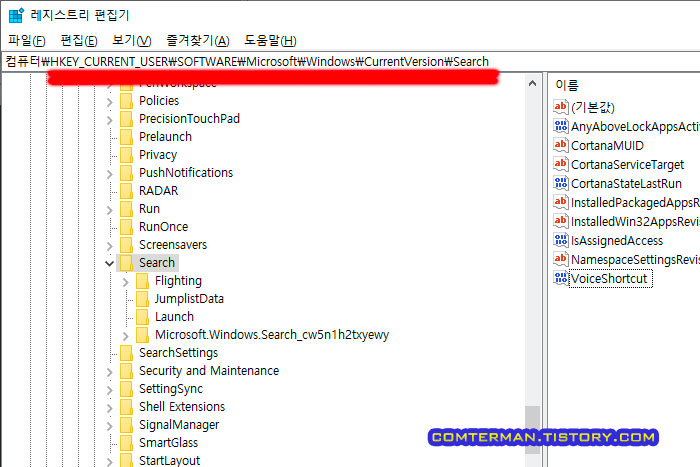Image resolution: width=700 pixels, height=467 pixels.
Task: Click the PrecisionTouchPad folder icon
Action: pos(127,119)
